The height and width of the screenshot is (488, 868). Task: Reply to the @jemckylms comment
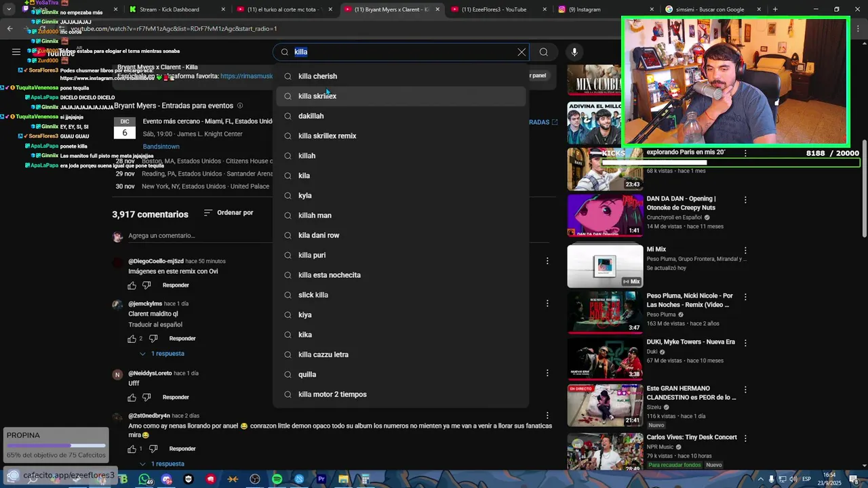click(182, 338)
